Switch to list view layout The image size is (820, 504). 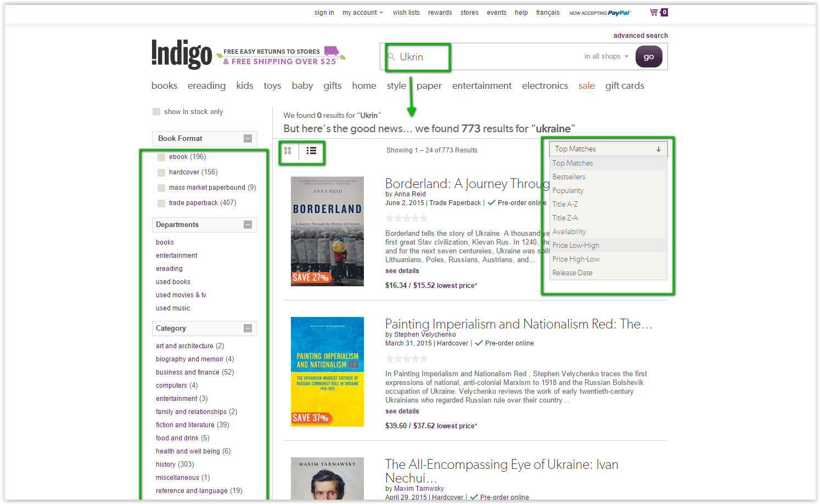(x=311, y=150)
